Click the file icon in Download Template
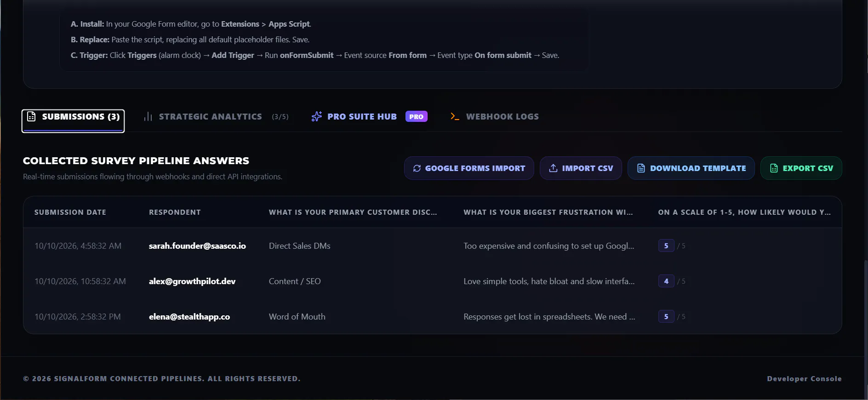The height and width of the screenshot is (400, 868). pyautogui.click(x=641, y=168)
